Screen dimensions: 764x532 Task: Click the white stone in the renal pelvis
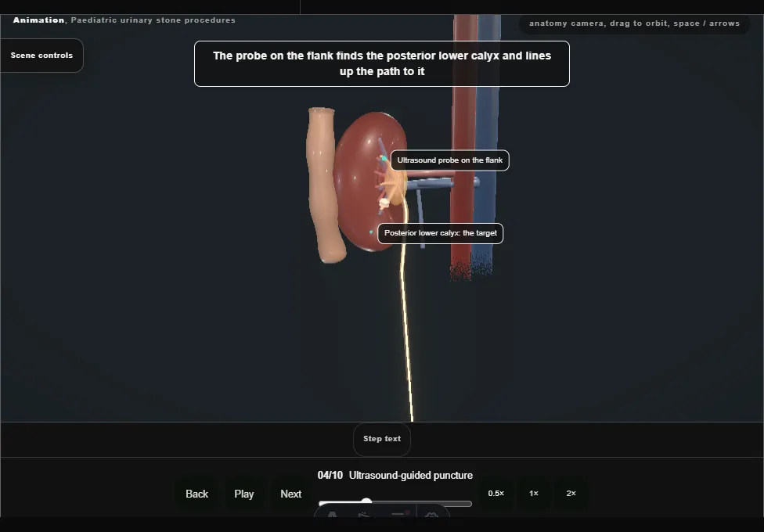pos(384,204)
